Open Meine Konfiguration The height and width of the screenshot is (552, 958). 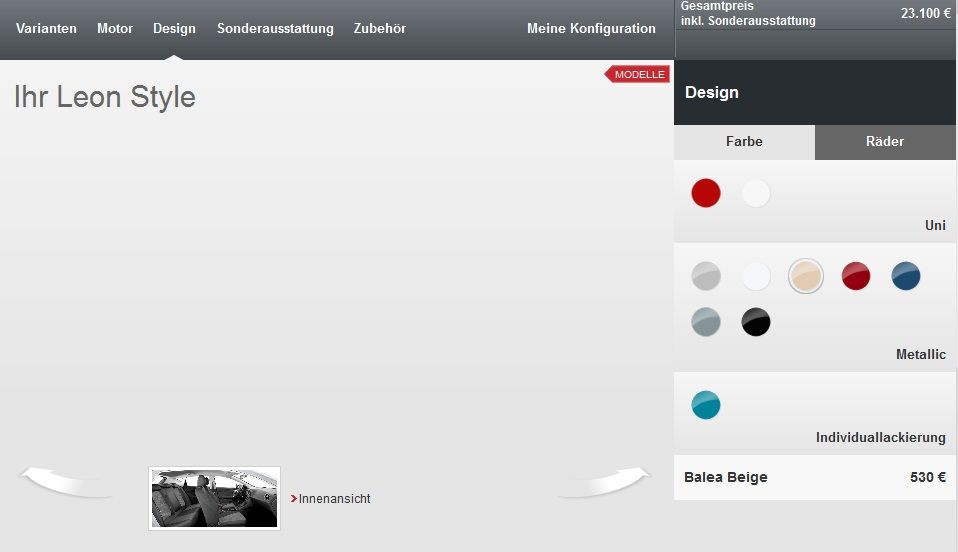(591, 28)
